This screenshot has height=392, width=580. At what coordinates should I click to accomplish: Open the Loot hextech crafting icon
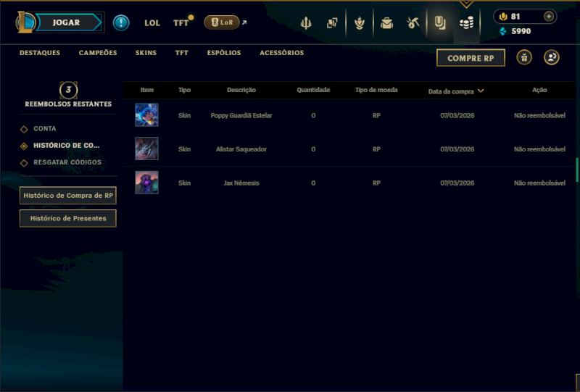[413, 23]
